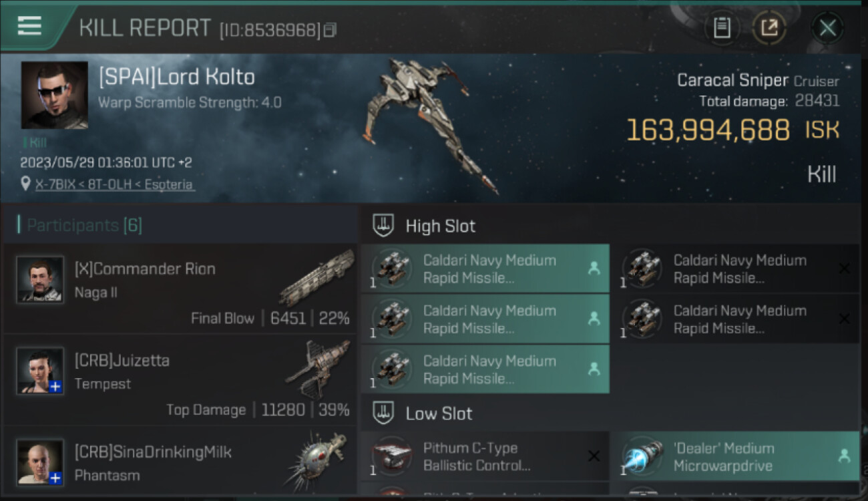Select first dropped Caldari Navy Rapid Missile launcher
Image resolution: width=868 pixels, height=501 pixels.
coord(485,269)
